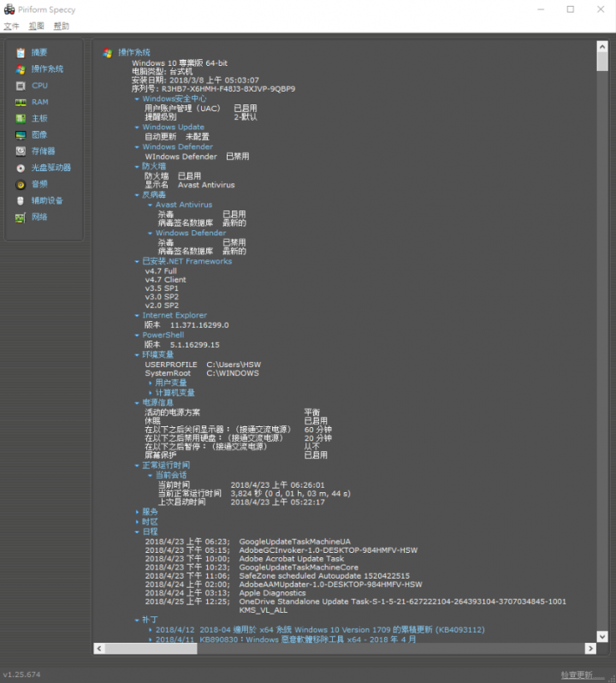The width and height of the screenshot is (616, 683).
Task: Click the vertical scrollbar down arrow
Action: pyautogui.click(x=602, y=637)
